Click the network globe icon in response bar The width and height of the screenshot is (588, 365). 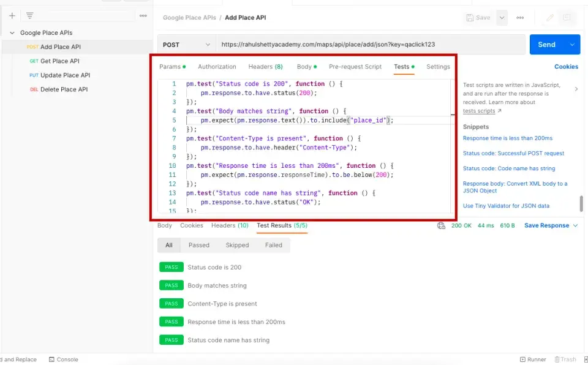pyautogui.click(x=441, y=225)
